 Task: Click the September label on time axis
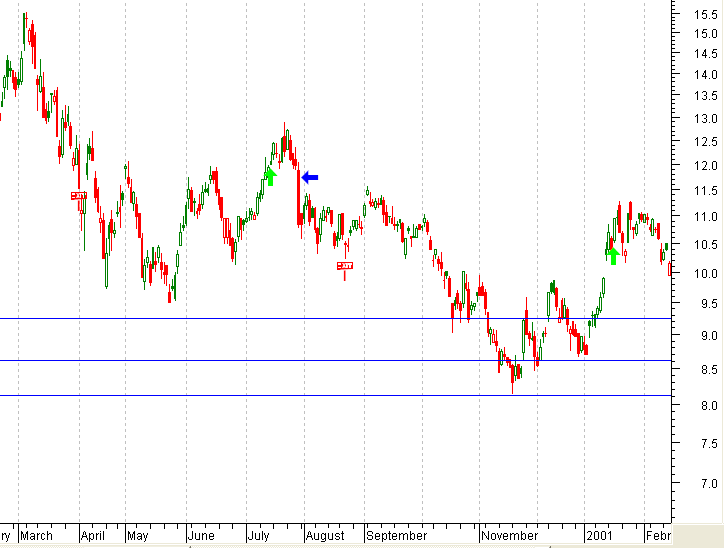pos(397,536)
